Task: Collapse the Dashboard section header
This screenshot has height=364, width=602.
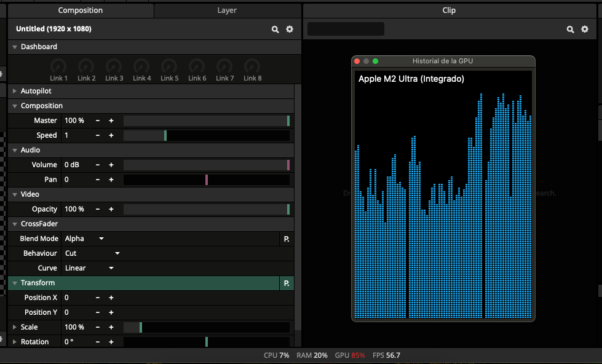Action: click(x=15, y=47)
